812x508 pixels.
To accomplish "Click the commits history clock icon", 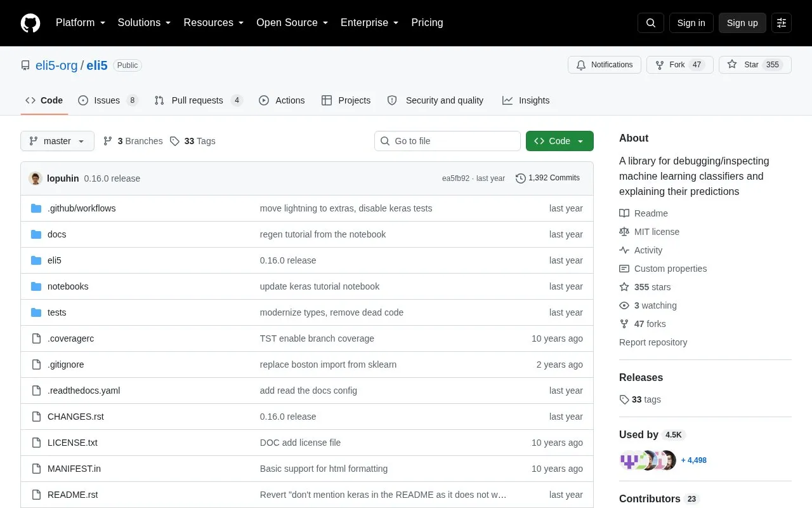I will coord(521,178).
